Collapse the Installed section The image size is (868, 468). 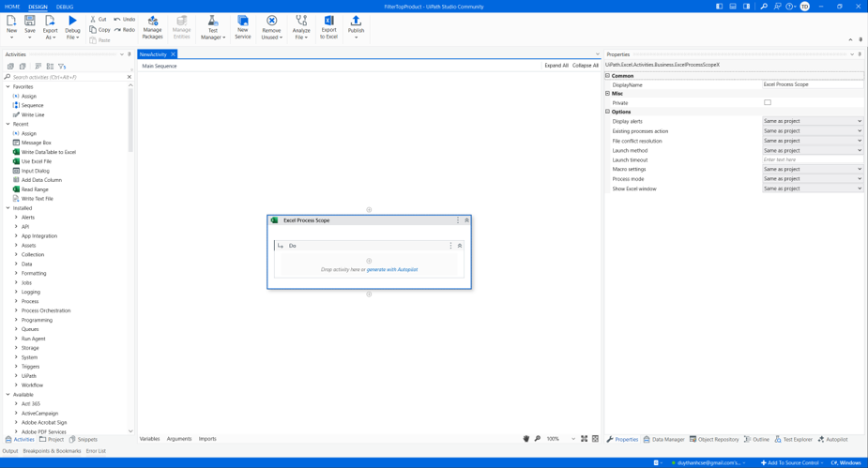click(8, 208)
